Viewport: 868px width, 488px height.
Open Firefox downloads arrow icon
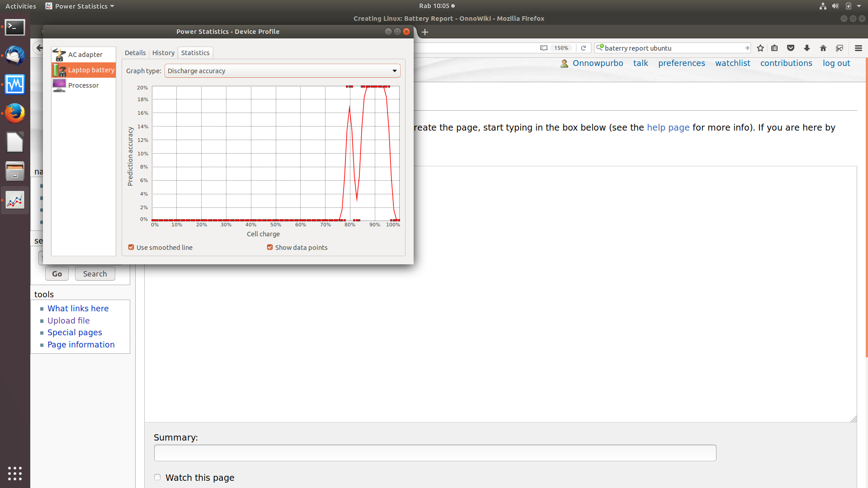pos(807,48)
